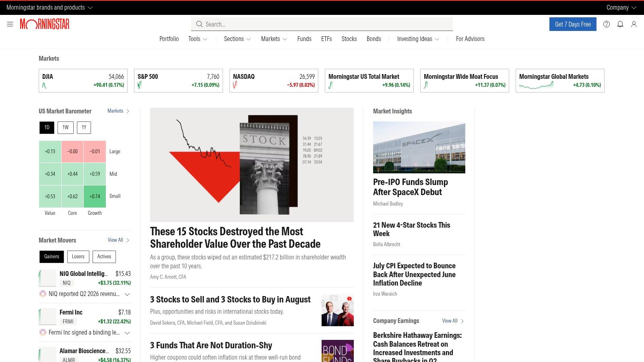This screenshot has height=362, width=644.
Task: Open the ETFs section
Action: (326, 39)
